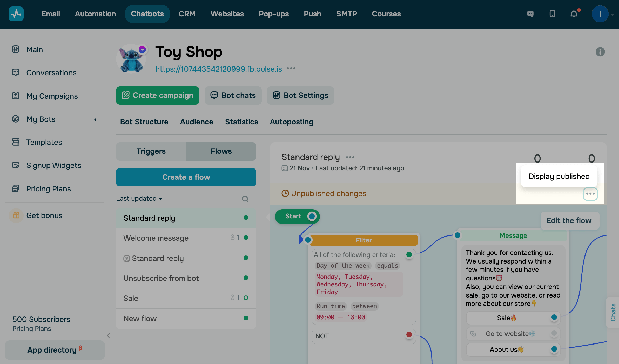
Task: Click the mobile device icon in header
Action: click(552, 14)
